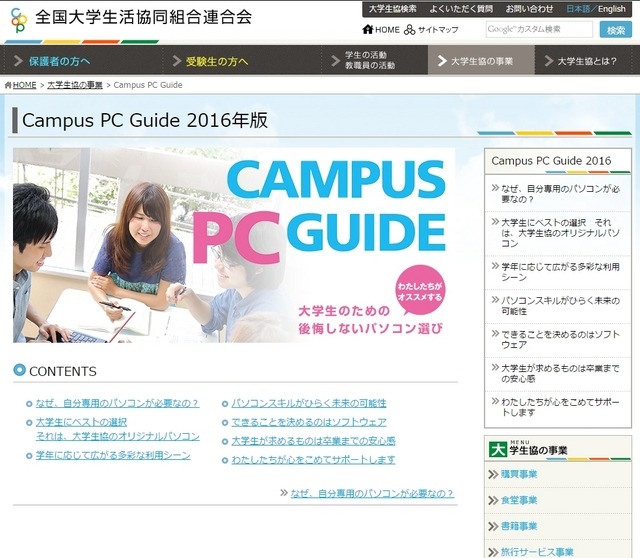Open contents link 学年に応じて広がる多彩な利用シーン

[x=113, y=455]
